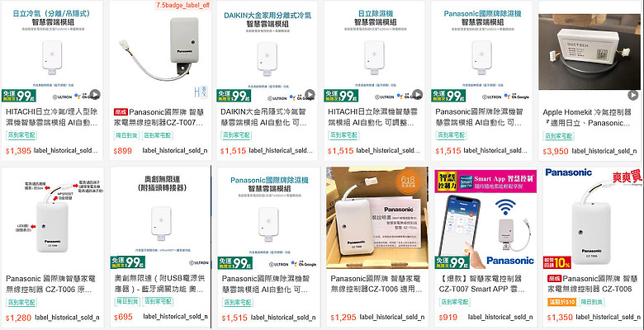Play video on DAIKIN大金 product thumbnail

[x=310, y=94]
